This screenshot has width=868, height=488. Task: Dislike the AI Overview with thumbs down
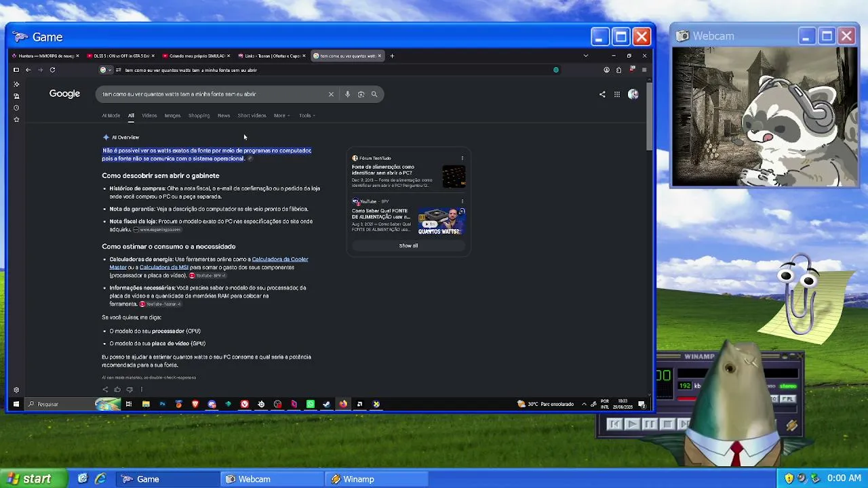130,390
